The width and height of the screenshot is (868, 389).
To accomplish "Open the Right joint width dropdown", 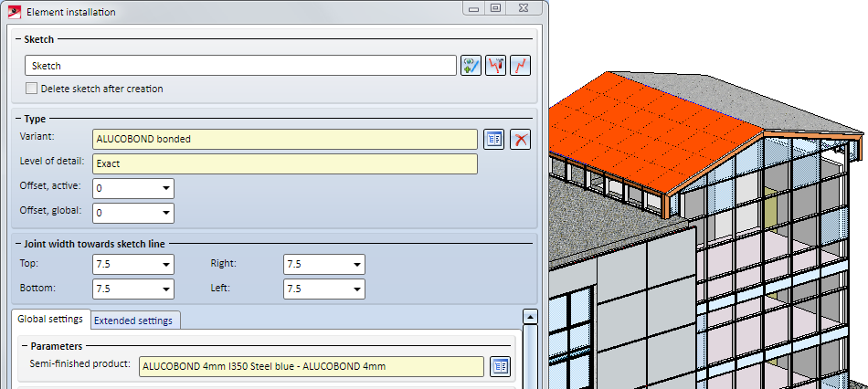I will tap(356, 265).
